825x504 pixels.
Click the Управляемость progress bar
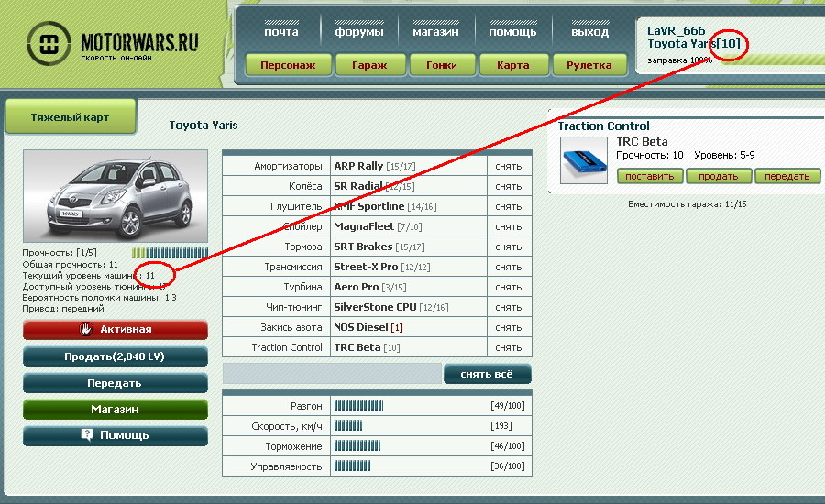click(x=353, y=466)
